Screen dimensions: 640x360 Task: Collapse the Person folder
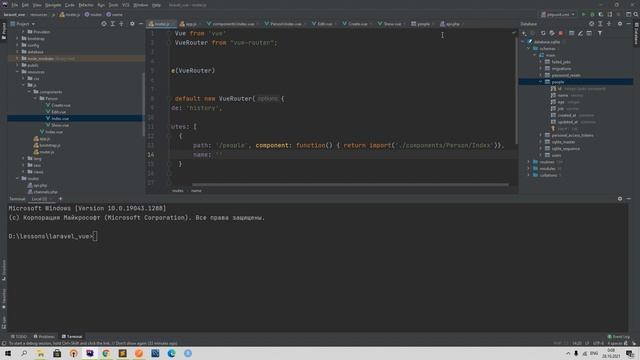tap(36, 98)
